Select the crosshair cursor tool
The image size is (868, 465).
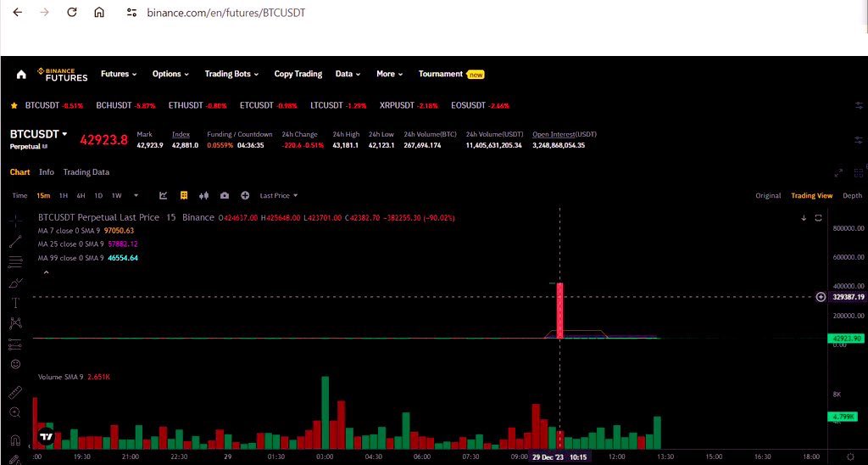pos(15,221)
